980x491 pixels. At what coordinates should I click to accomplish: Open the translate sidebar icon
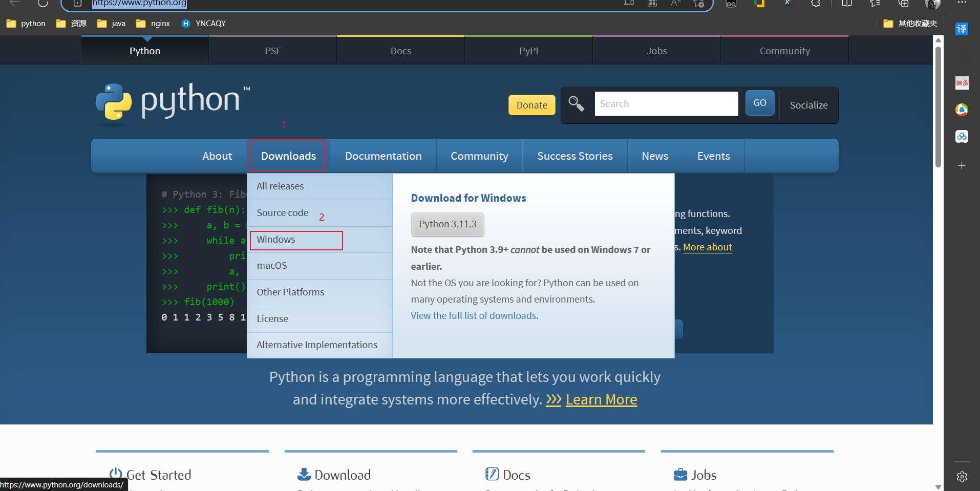pos(962,29)
